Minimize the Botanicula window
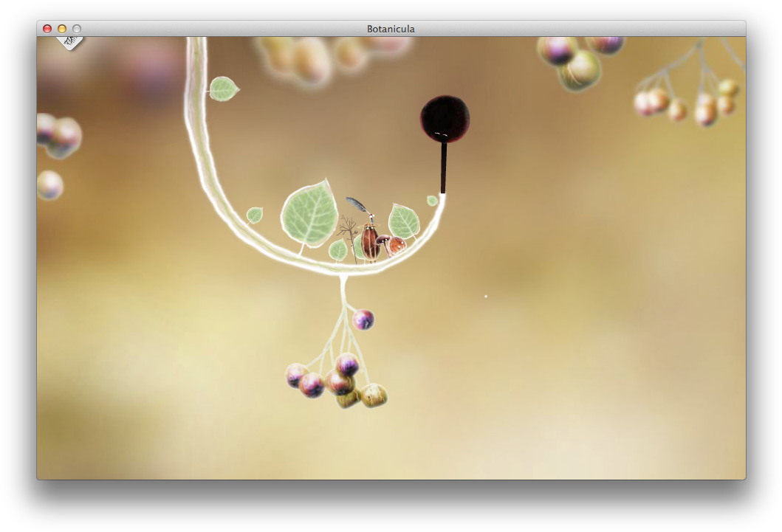This screenshot has width=782, height=532. click(x=62, y=29)
